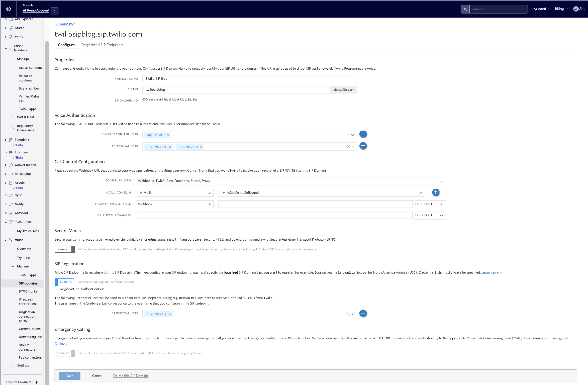Open the Configure With dropdown
The height and width of the screenshot is (385, 588).
[291, 181]
